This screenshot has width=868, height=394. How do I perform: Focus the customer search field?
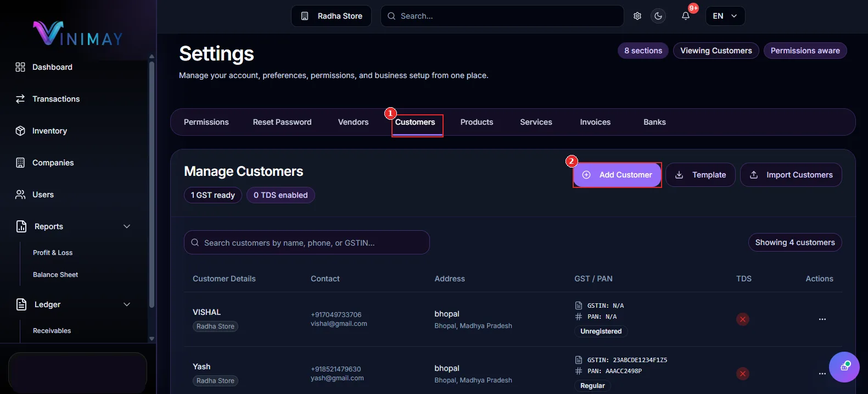307,242
